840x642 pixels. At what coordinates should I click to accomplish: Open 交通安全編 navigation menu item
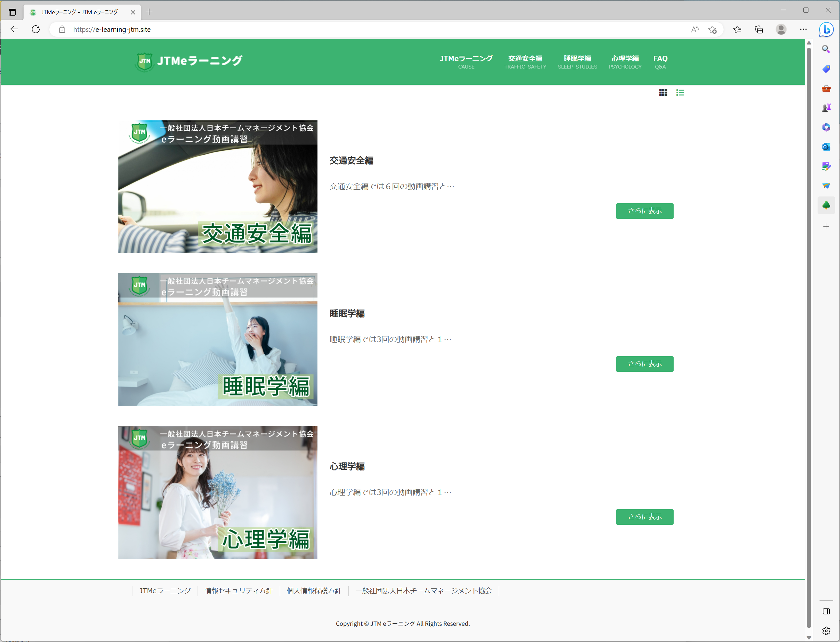pyautogui.click(x=525, y=61)
